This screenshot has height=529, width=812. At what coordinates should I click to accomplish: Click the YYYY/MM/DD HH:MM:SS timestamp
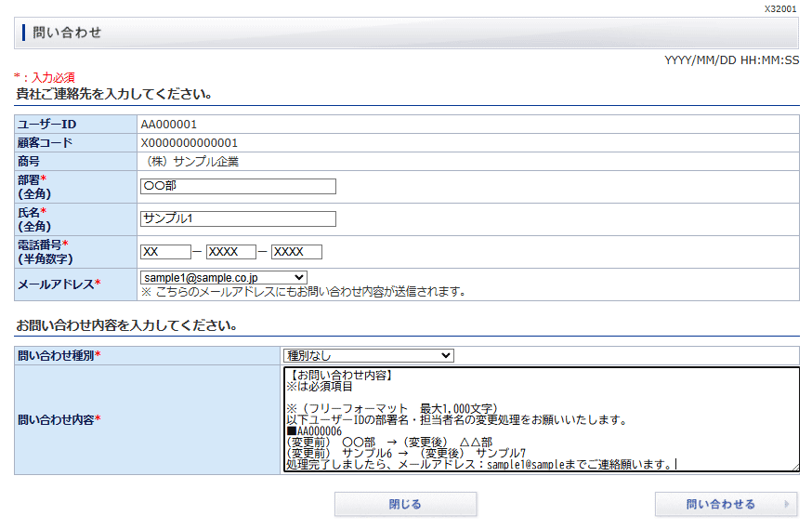731,60
